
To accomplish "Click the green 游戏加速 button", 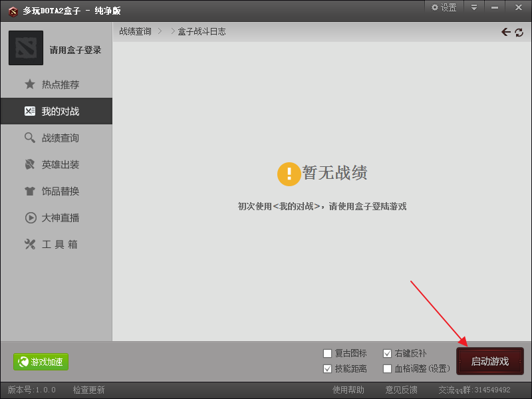I will (41, 362).
